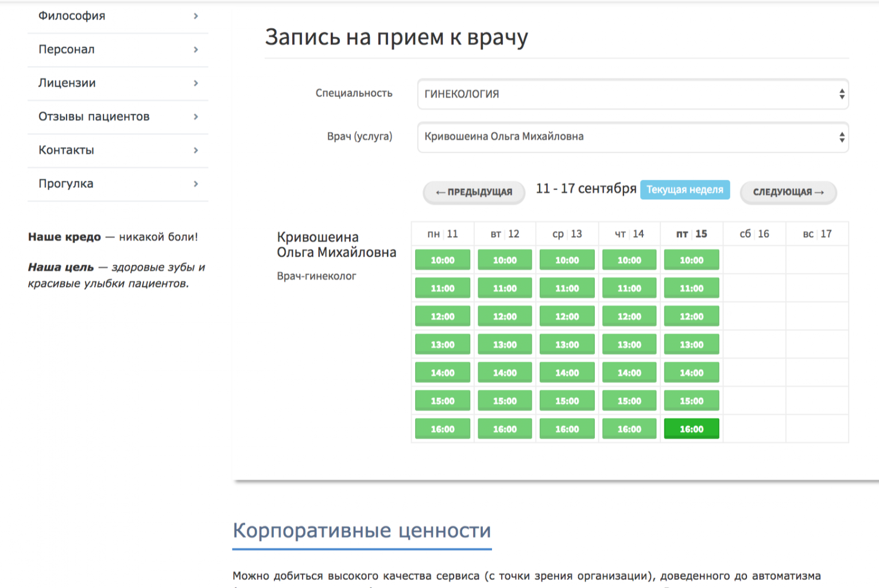This screenshot has width=879, height=588.
Task: Select the highlighted 16:00 slot on Friday 15
Action: coord(691,429)
